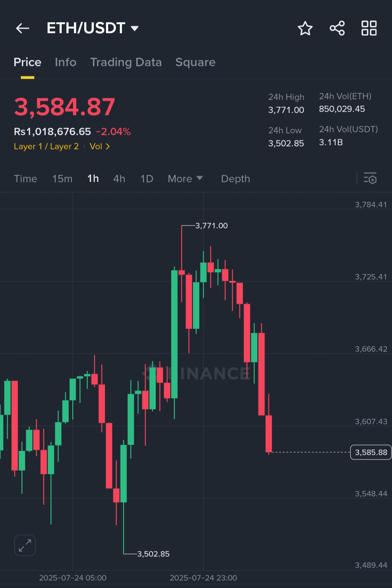Tap the back arrow icon
Image resolution: width=392 pixels, height=588 pixels.
pyautogui.click(x=23, y=28)
